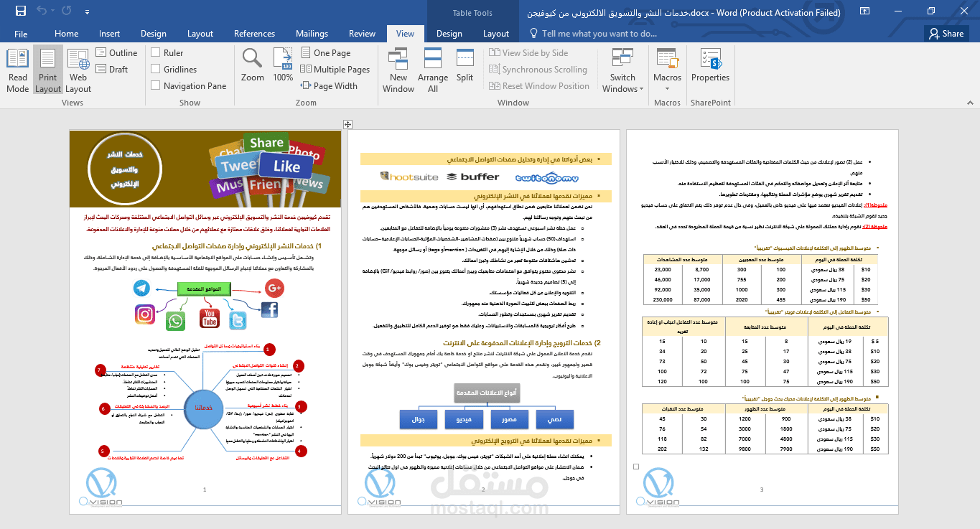
Task: Open the Outline view
Action: (117, 52)
